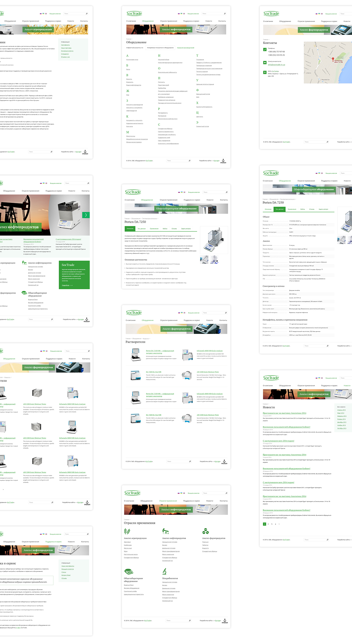Click the green envelope icon on Контакты page

265,63
